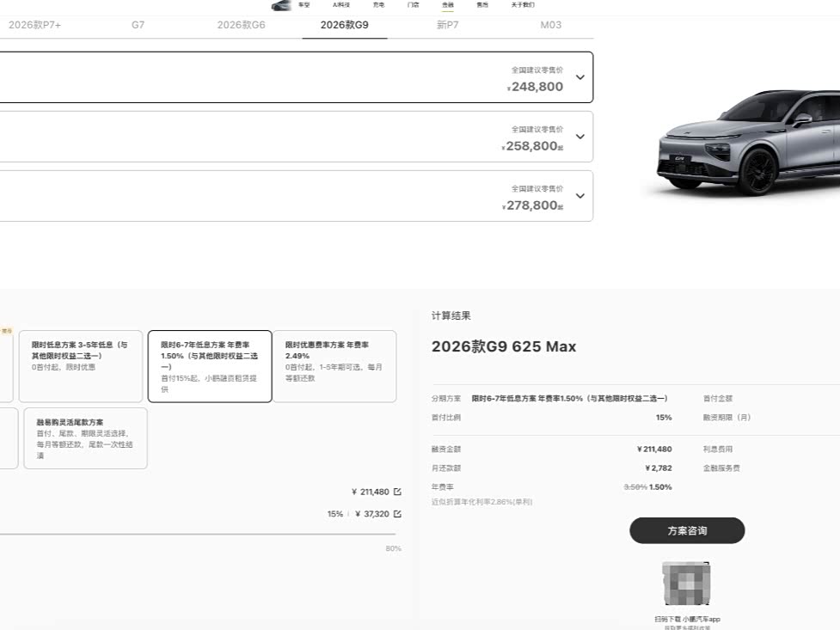Click edit icon next to ¥211,480 amount
The height and width of the screenshot is (630, 840).
click(x=397, y=492)
